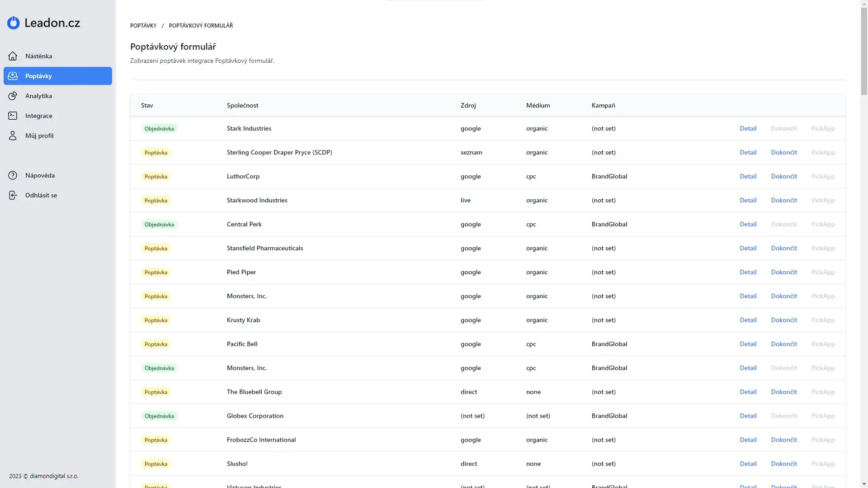Click the Můj profil person icon
The width and height of the screenshot is (868, 488).
point(13,136)
